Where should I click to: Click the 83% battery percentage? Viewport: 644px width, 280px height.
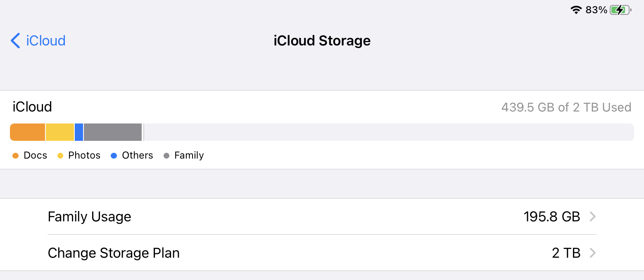(596, 10)
